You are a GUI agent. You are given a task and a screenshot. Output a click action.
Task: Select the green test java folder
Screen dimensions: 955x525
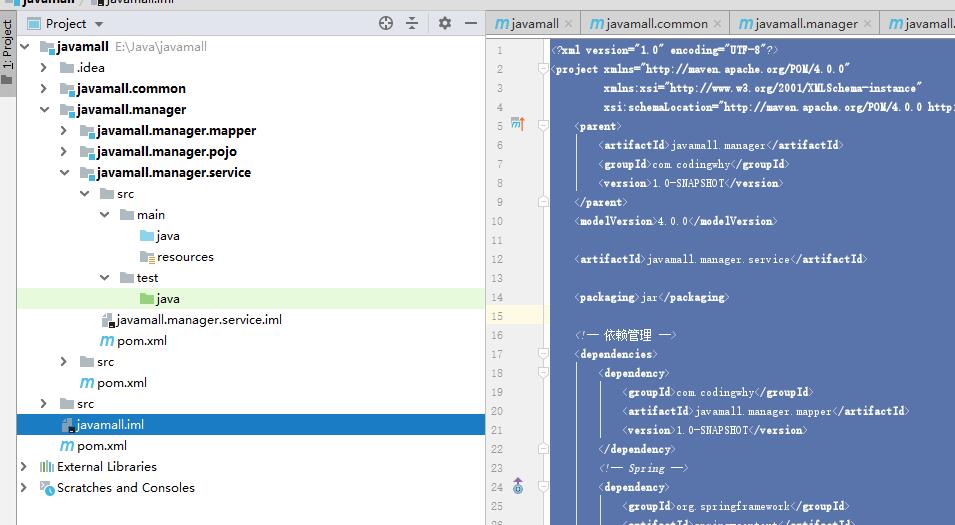(x=167, y=299)
